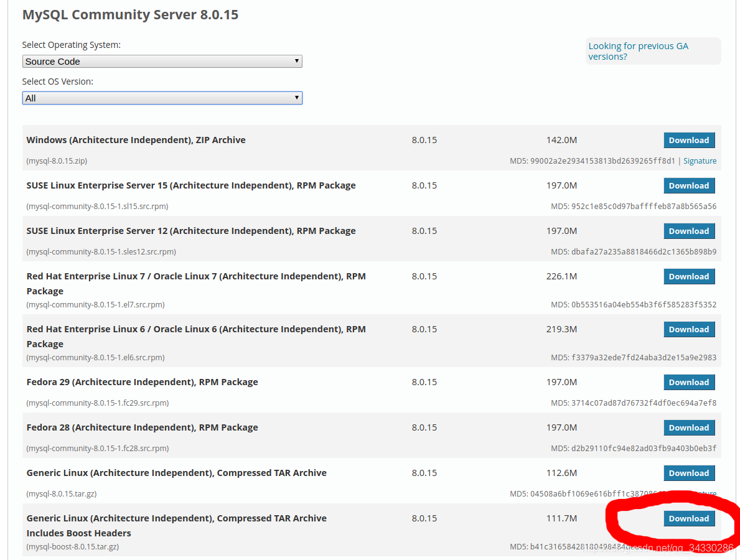Select the filename (mysql-8.0.15.zip)
Screen dimensions: 740x560
57,161
